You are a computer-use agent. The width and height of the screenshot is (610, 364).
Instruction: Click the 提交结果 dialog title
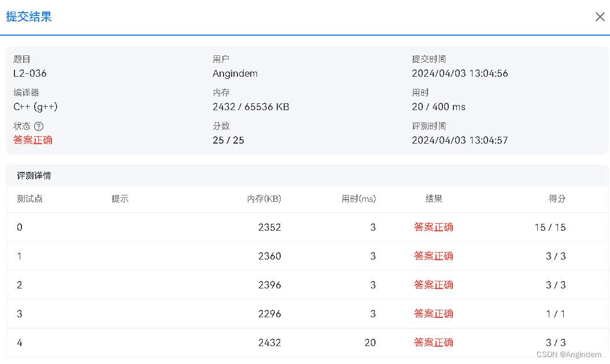[29, 17]
